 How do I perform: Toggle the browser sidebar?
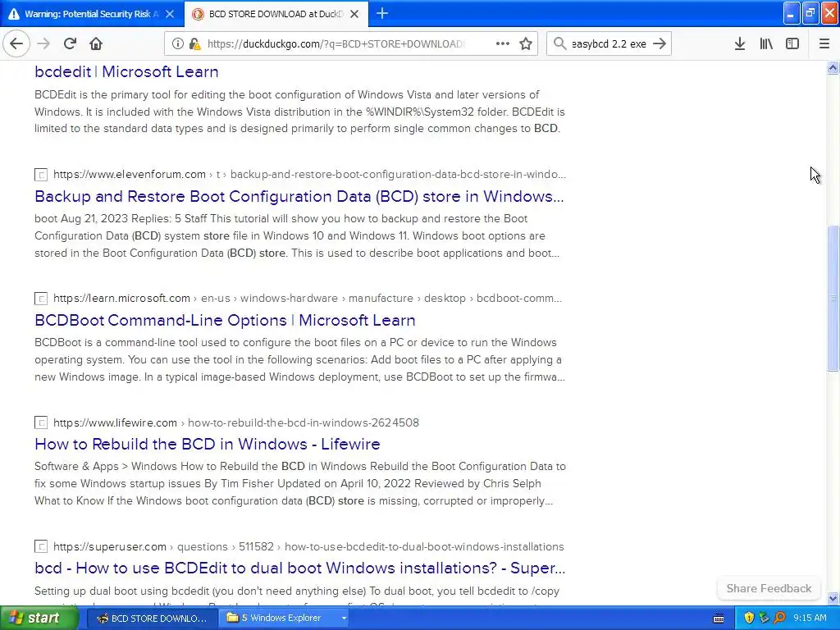coord(792,43)
